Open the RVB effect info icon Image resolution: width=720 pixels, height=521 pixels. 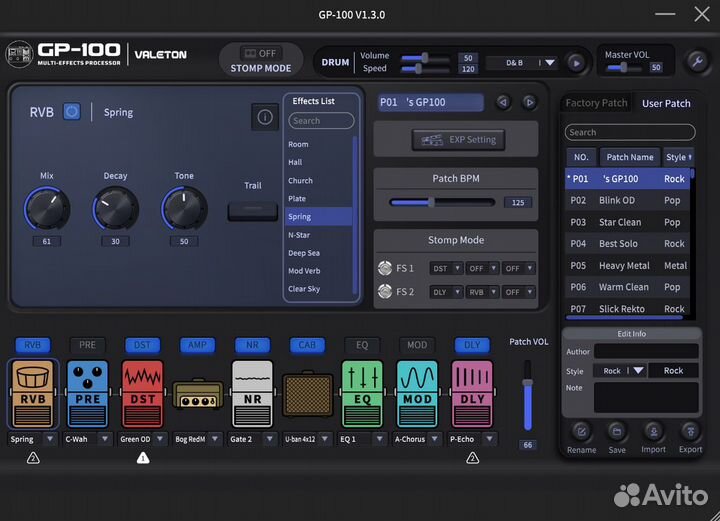pos(265,117)
